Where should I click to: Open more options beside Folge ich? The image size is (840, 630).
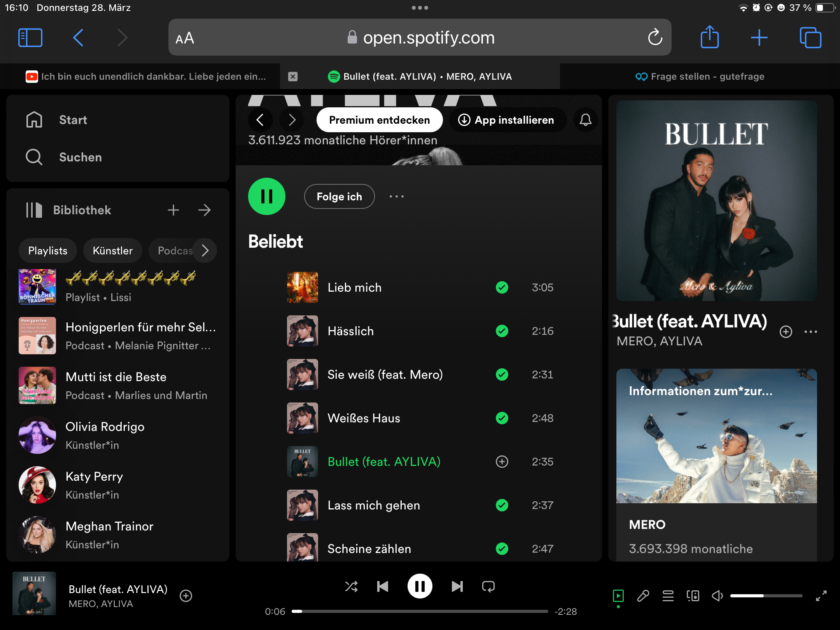pyautogui.click(x=396, y=196)
